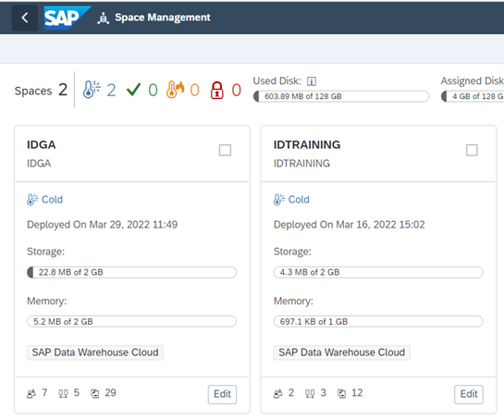
Task: Edit the IDGA space
Action: coord(223,394)
